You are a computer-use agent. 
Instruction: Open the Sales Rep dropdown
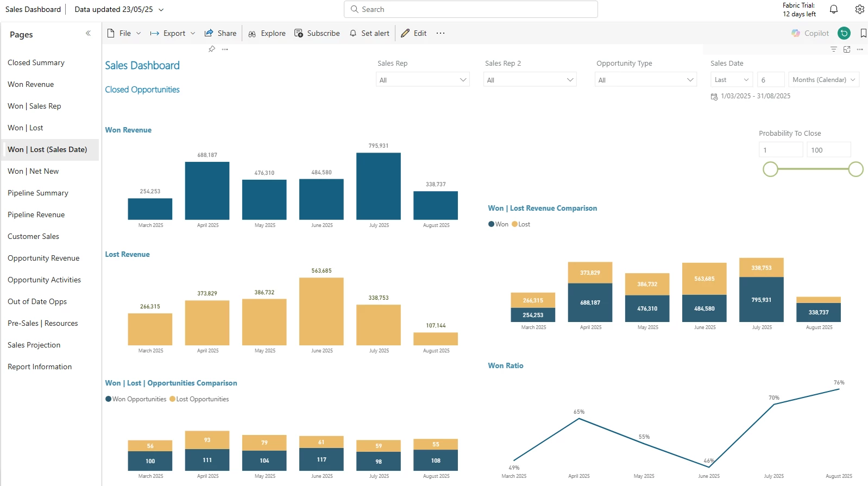tap(423, 80)
